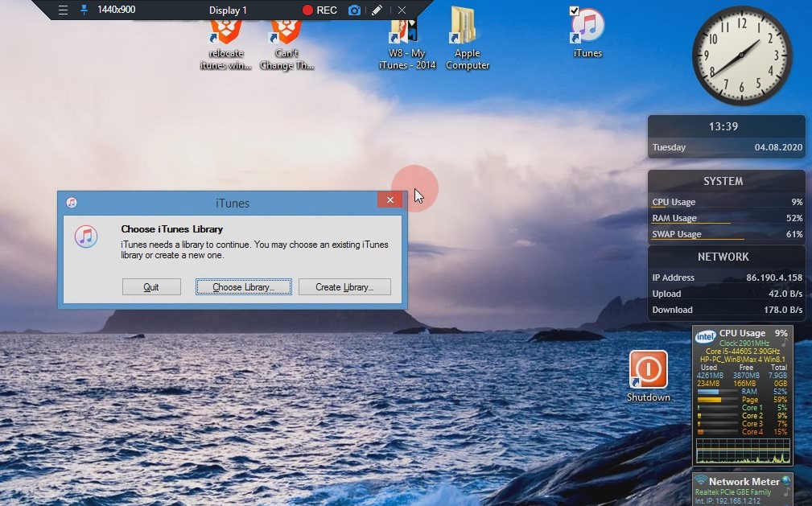Click the 'Tuesday' day label
This screenshot has width=812, height=506.
(x=669, y=147)
